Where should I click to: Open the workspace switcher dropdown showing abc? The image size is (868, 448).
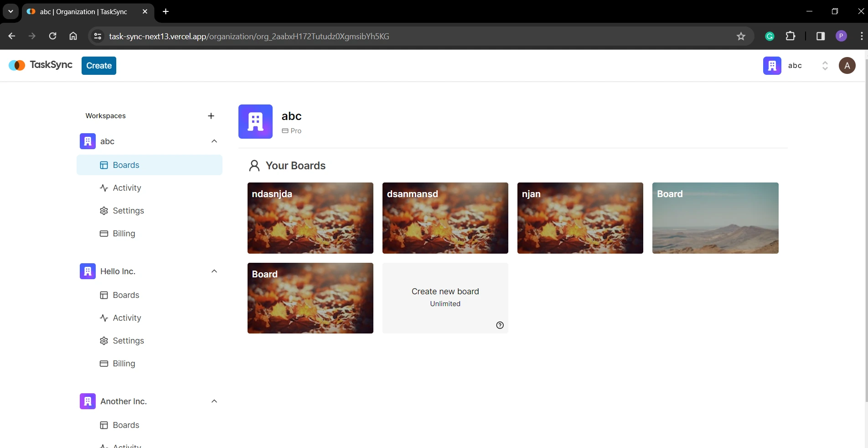click(825, 66)
